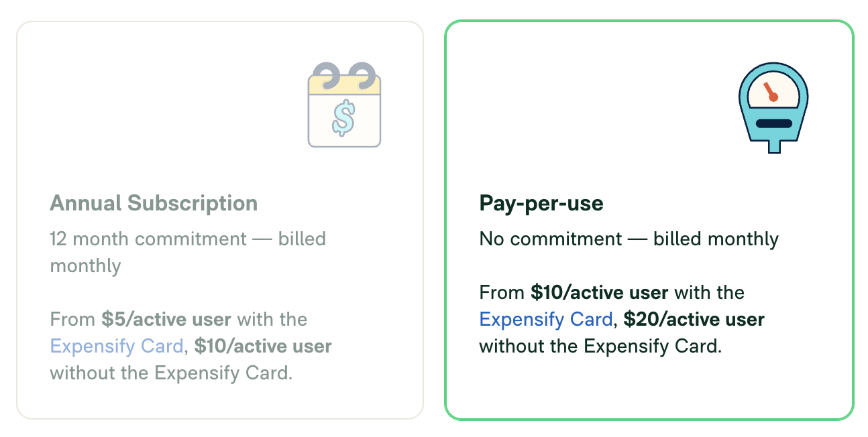Click the calendar dollar icon

point(344,105)
